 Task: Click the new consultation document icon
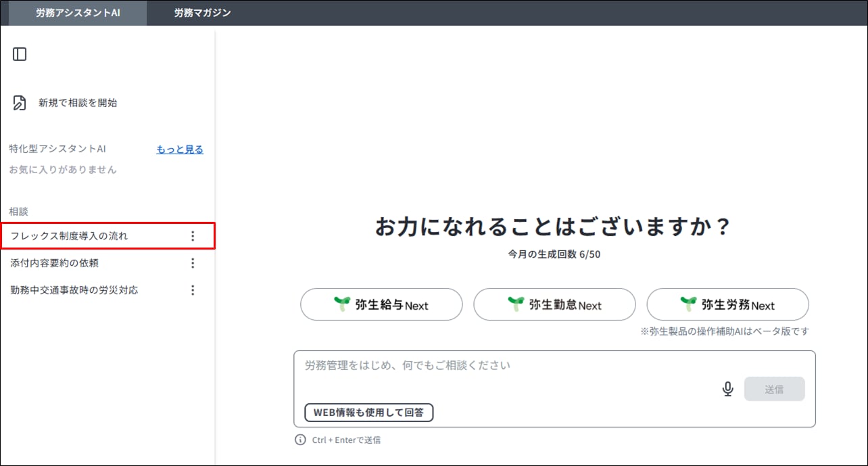point(20,103)
